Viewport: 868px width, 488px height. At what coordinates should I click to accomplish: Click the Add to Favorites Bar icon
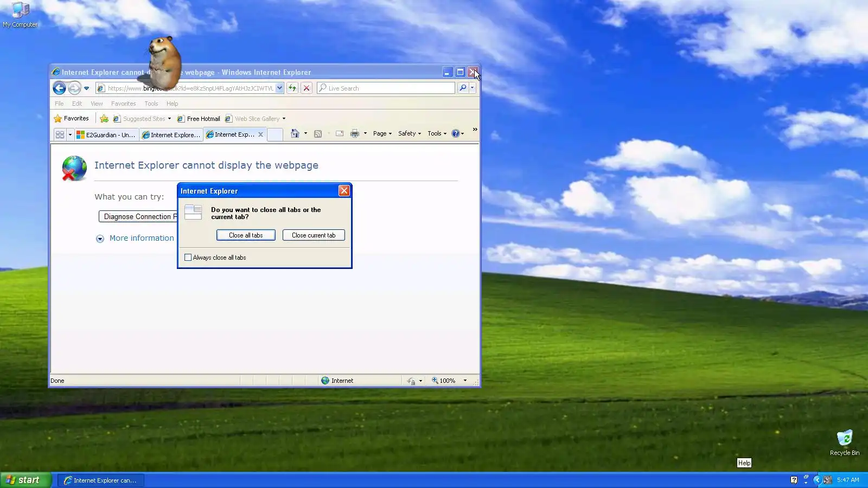104,119
